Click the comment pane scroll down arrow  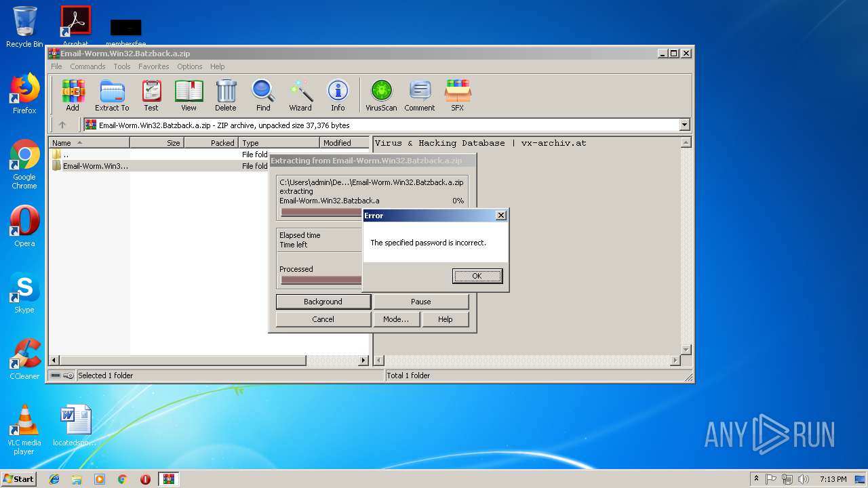686,350
